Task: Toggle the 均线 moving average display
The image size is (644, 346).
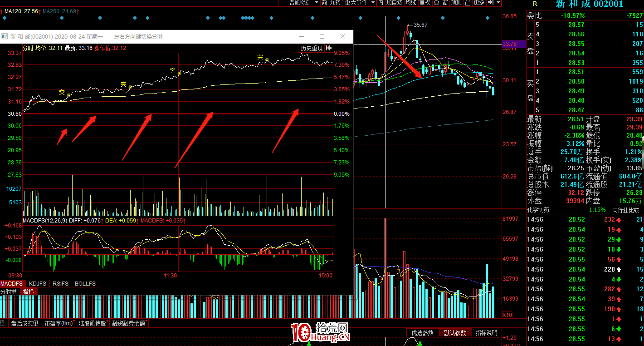Action: (410, 3)
